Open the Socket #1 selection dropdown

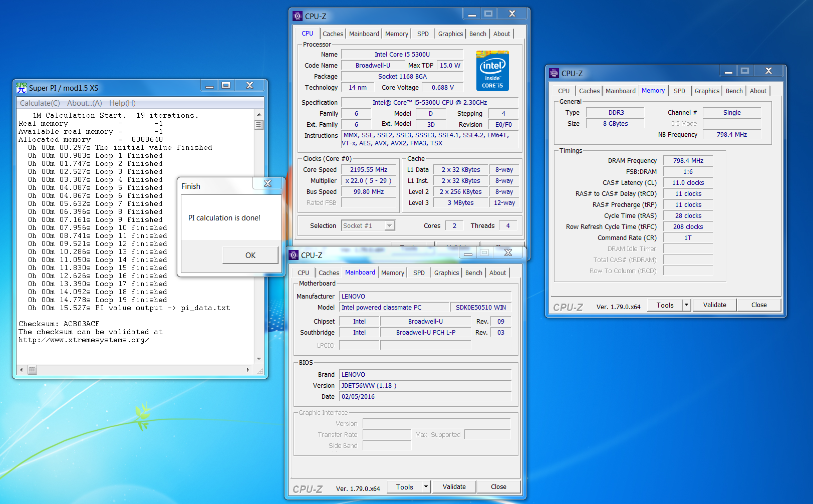coord(389,226)
